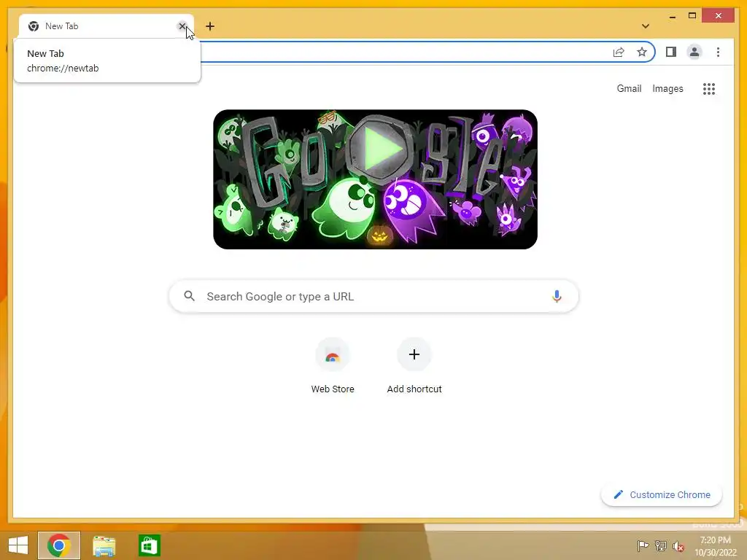Image resolution: width=747 pixels, height=560 pixels.
Task: Click the Chrome favicon on New Tab
Action: 34,26
